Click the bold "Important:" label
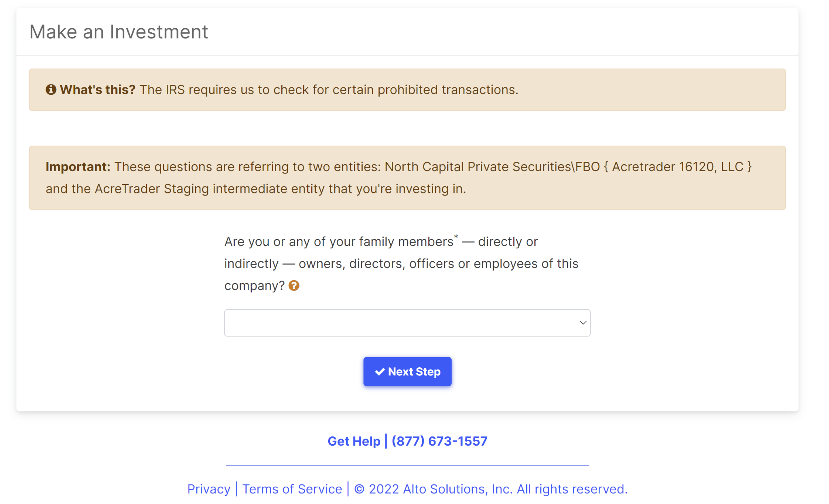The width and height of the screenshot is (829, 504). tap(78, 167)
